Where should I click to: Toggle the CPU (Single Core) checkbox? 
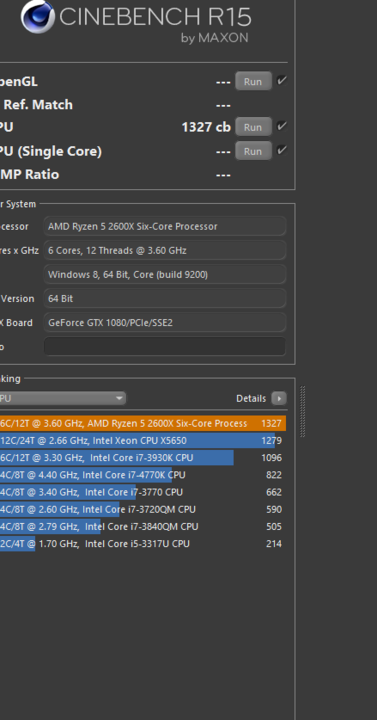[x=281, y=150]
